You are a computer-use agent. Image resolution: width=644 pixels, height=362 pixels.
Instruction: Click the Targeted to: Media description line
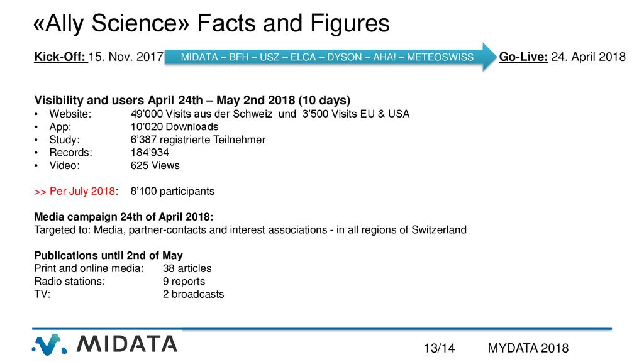pos(250,229)
